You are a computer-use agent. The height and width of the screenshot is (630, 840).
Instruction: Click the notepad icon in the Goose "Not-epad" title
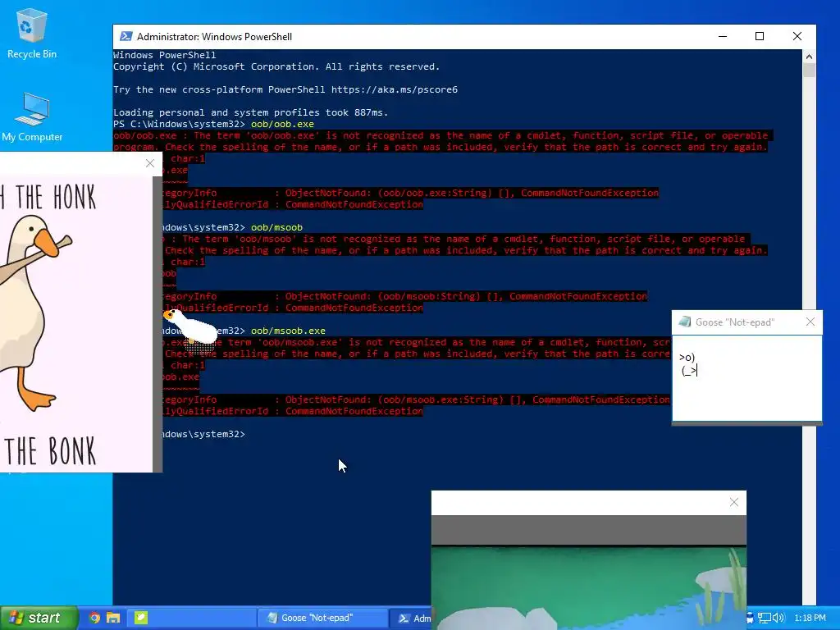point(684,322)
